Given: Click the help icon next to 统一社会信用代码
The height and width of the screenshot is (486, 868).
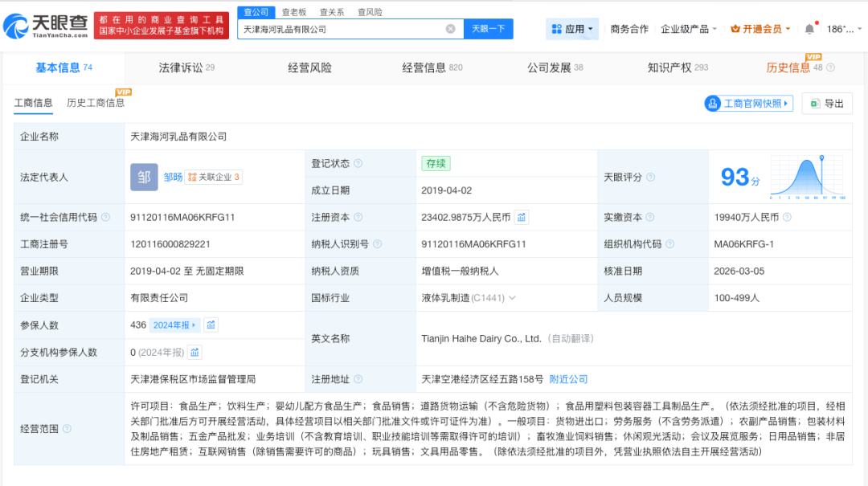Looking at the screenshot, I should pos(105,217).
